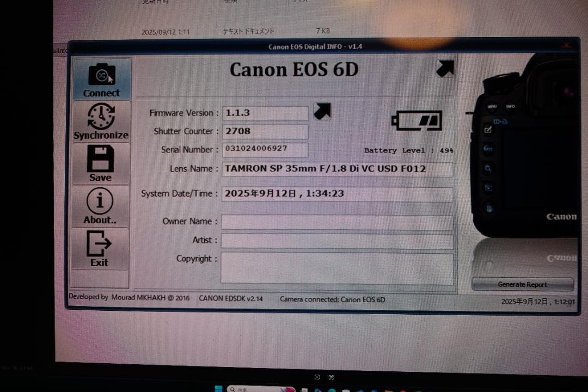Screen dimensions: 588x392
Task: Click arrow icon beside Canon EOS 6D title
Action: pos(445,69)
